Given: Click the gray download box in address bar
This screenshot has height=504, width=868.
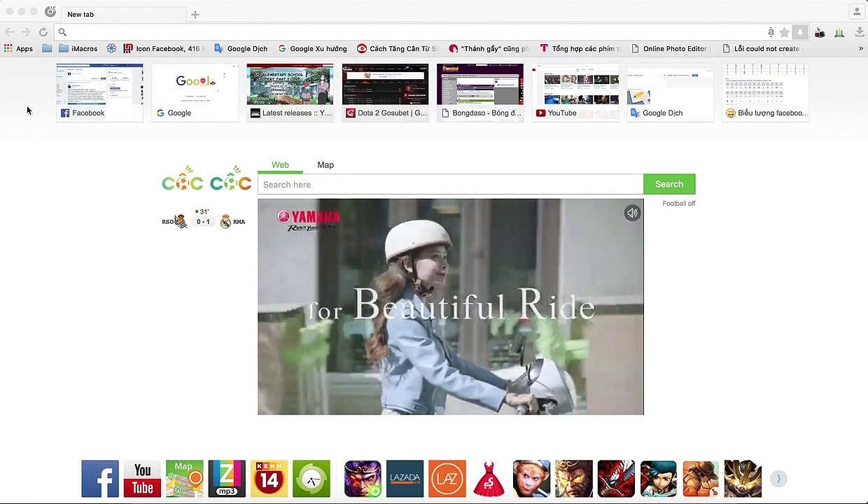Looking at the screenshot, I should [799, 32].
